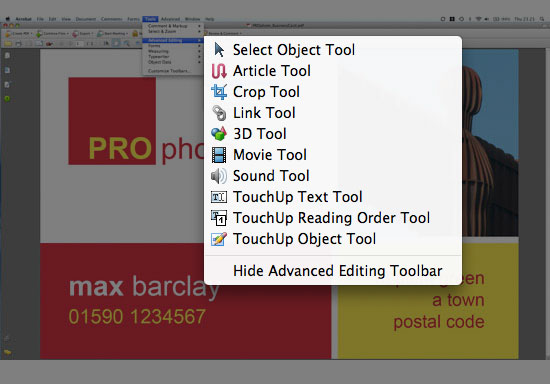Viewport: 550px width, 384px height.
Task: Click the phone number 01590 1234567
Action: tap(137, 316)
